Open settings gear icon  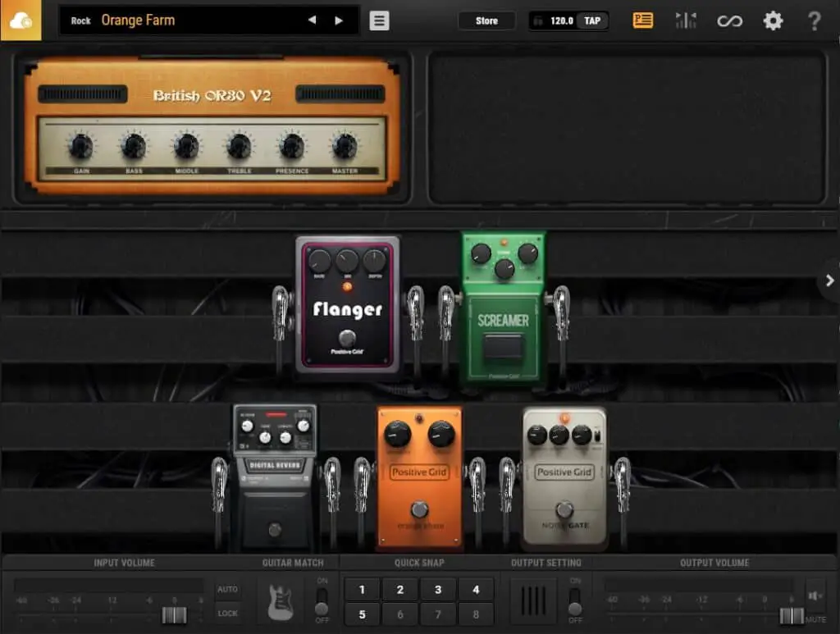[773, 21]
